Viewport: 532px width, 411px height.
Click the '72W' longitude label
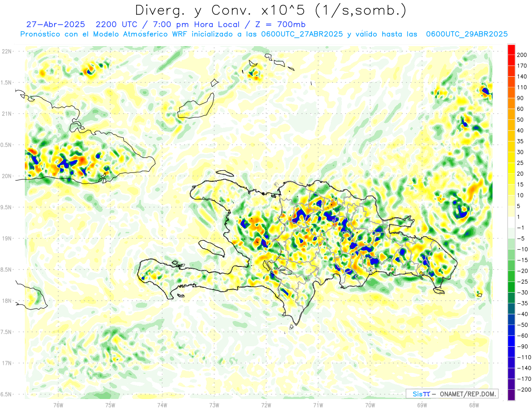[266, 405]
